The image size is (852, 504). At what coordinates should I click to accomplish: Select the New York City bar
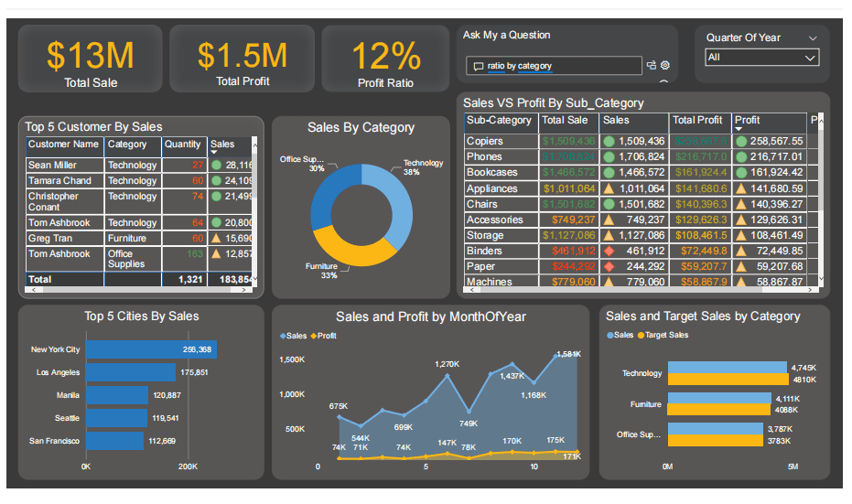151,349
